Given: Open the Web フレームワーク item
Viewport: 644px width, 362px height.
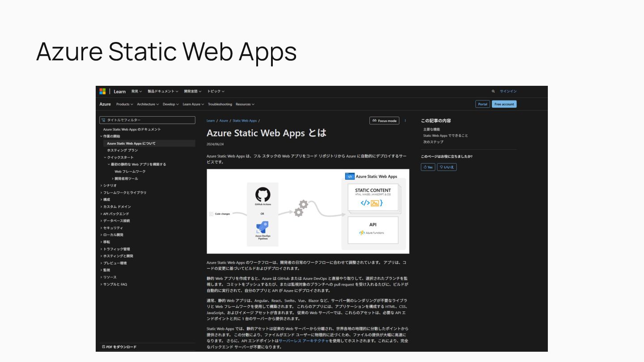Looking at the screenshot, I should point(130,172).
